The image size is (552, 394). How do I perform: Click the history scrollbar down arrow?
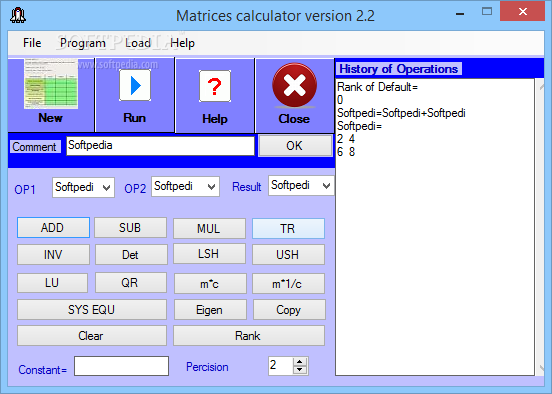coord(541,368)
